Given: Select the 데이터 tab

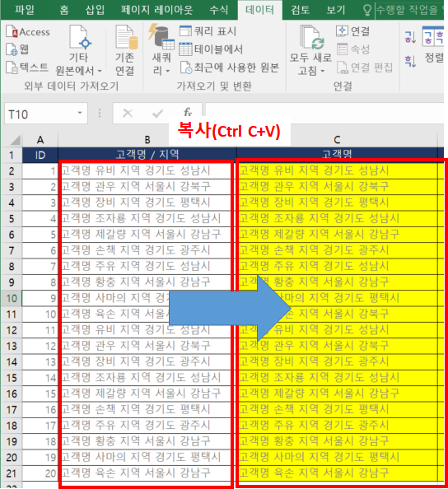Looking at the screenshot, I should [x=260, y=10].
